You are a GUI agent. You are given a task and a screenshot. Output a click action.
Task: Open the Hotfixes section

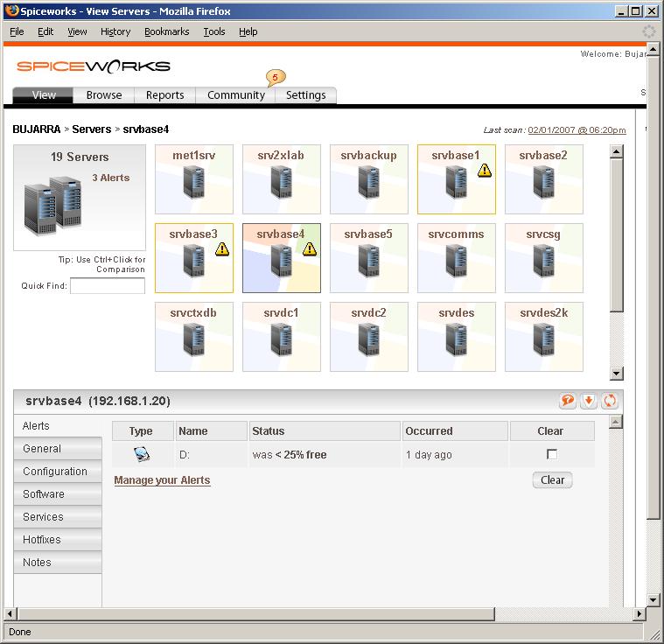click(58, 540)
